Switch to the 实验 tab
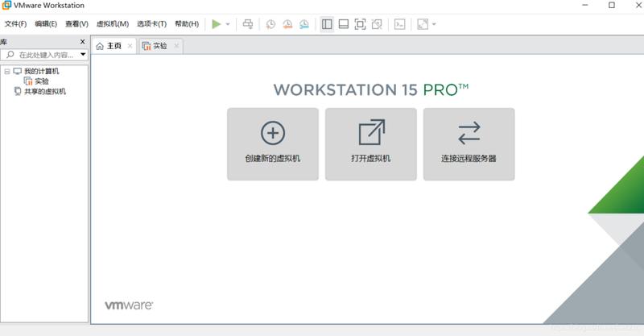Image resolution: width=644 pixels, height=336 pixels. click(160, 46)
